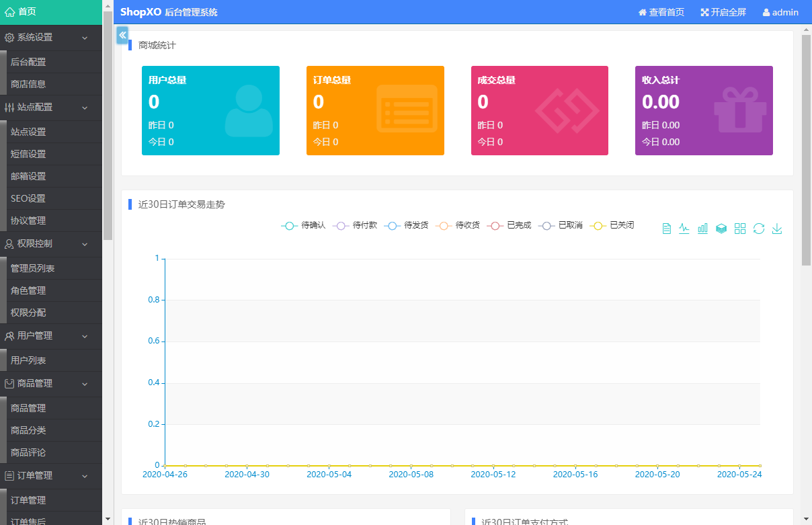This screenshot has height=525, width=812.
Task: Restore the chart with refresh icon
Action: point(759,229)
